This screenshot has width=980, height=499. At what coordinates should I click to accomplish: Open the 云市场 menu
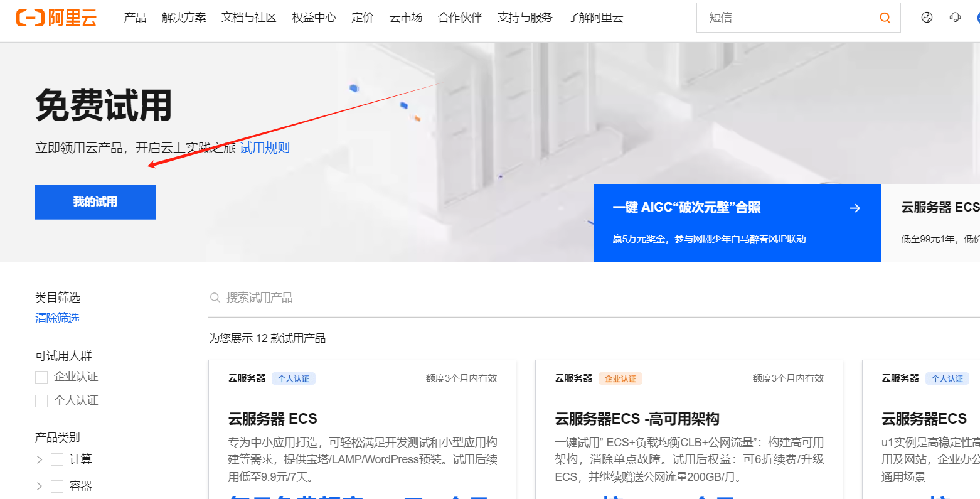click(406, 18)
